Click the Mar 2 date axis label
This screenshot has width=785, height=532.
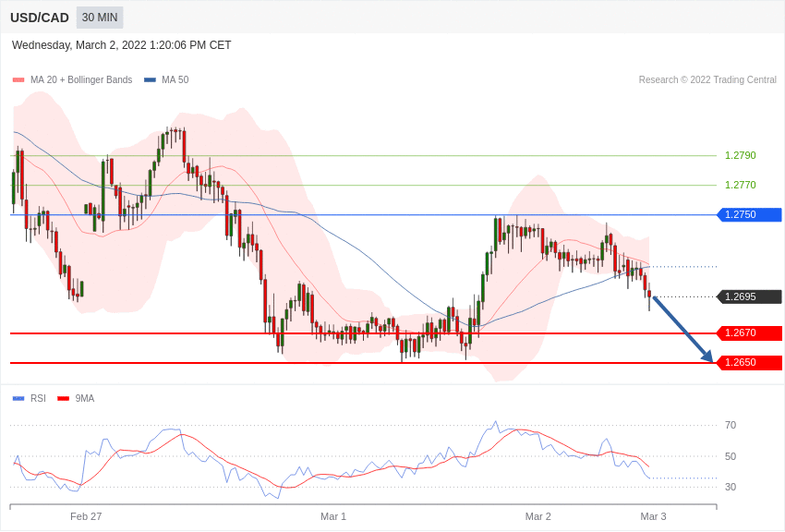click(x=538, y=516)
